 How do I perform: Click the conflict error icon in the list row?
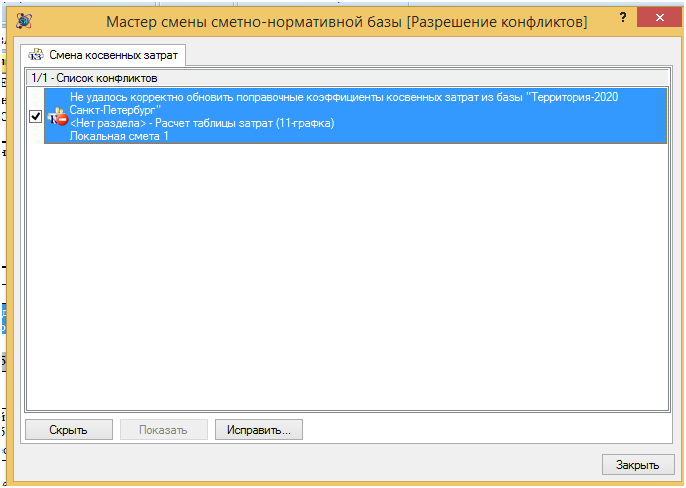(58, 116)
